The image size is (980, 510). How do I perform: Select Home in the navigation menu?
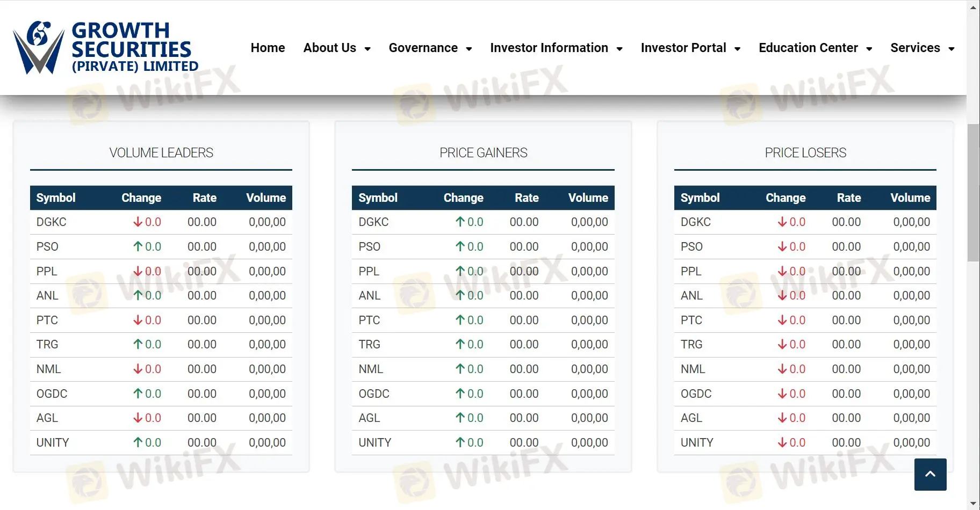(268, 48)
